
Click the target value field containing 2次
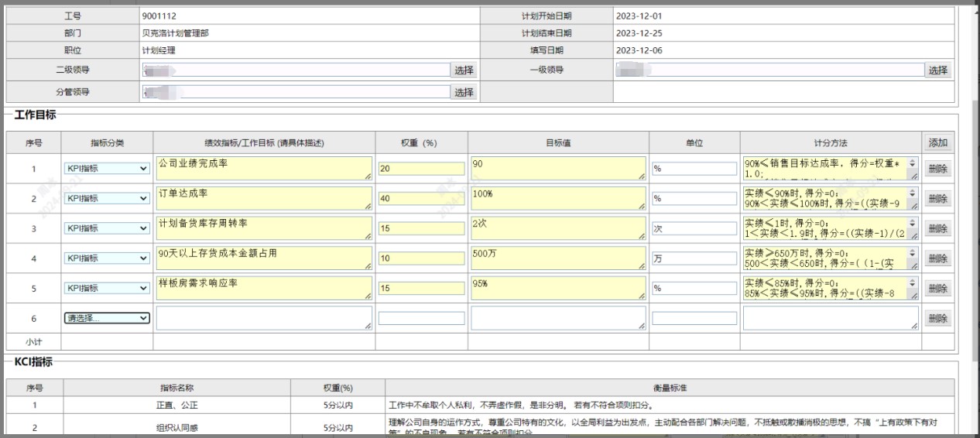(x=557, y=228)
